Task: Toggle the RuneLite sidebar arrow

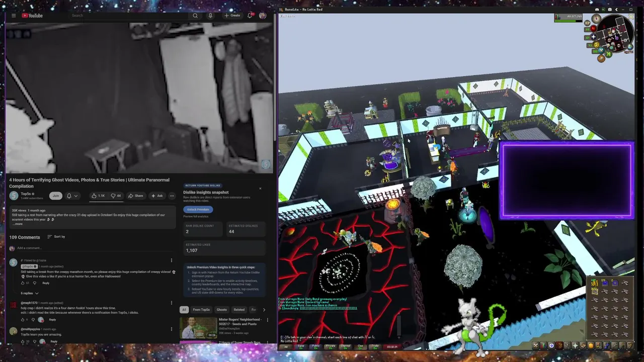Action: tap(616, 10)
